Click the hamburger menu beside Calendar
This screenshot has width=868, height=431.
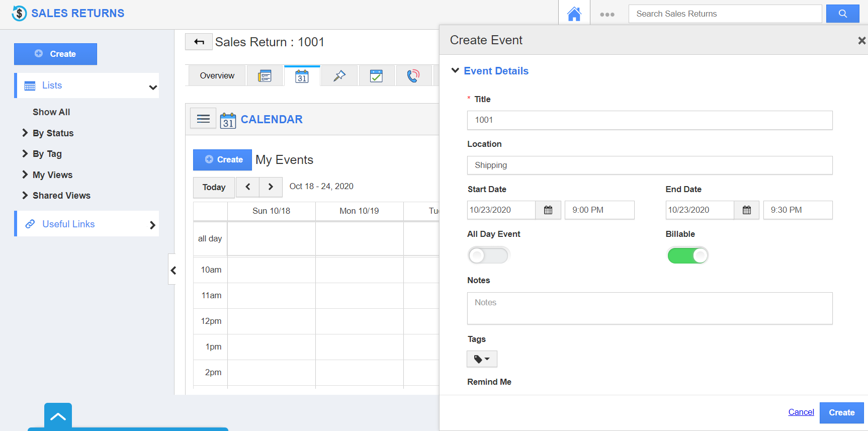click(x=203, y=119)
